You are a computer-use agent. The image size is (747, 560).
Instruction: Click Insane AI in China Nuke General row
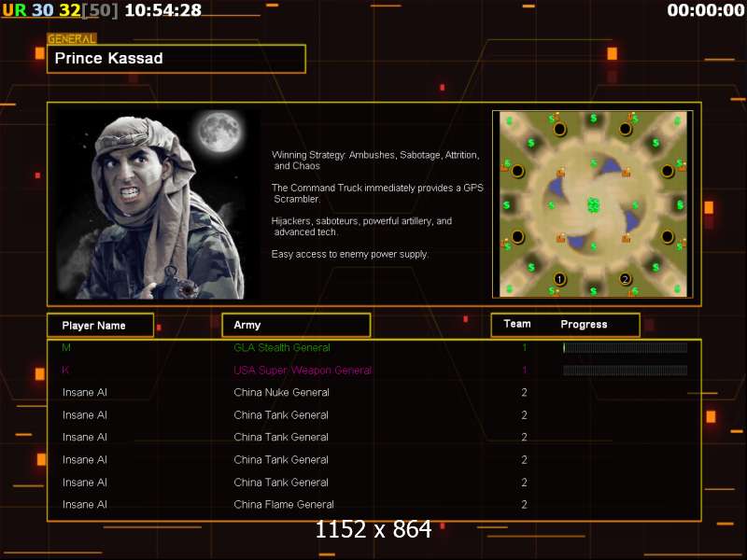coord(85,392)
